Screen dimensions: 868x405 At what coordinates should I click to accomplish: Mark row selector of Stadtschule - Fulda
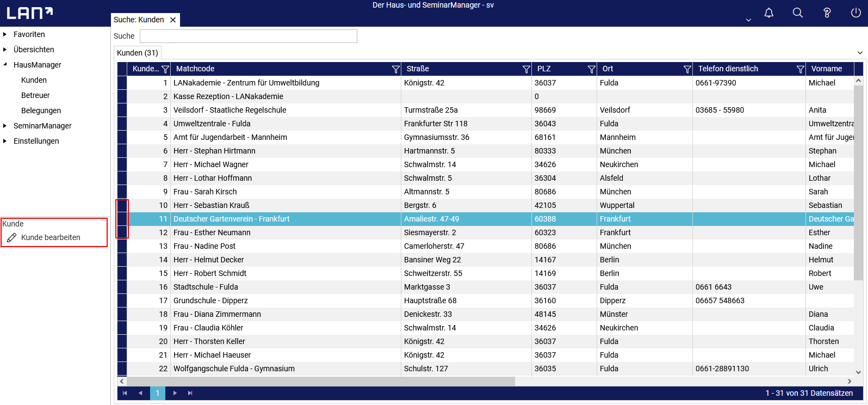[122, 287]
